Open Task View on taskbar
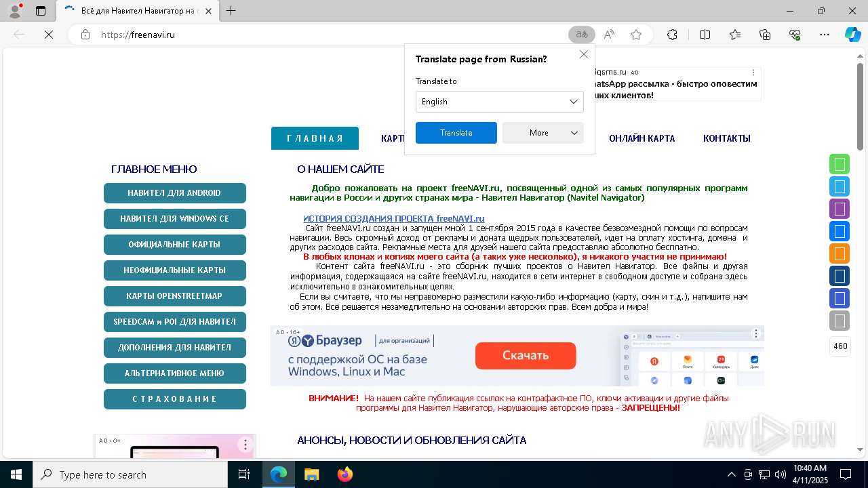868x488 pixels. pos(244,474)
